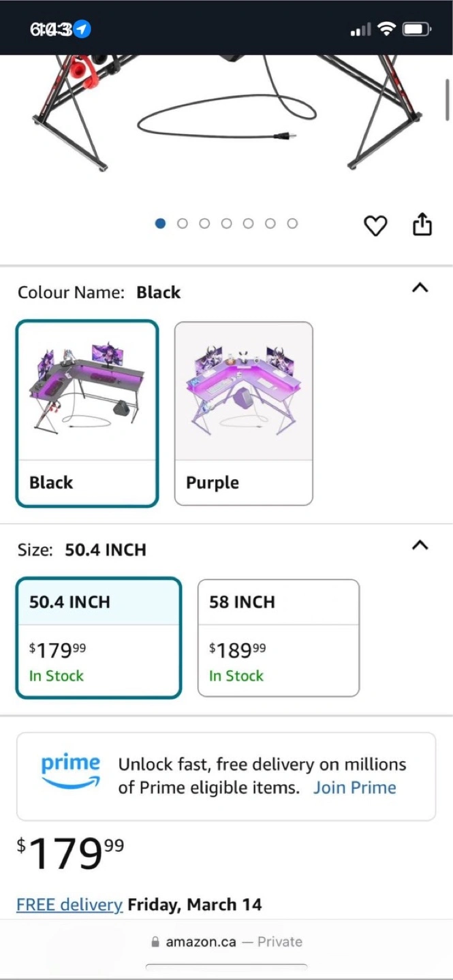Tap the amazon.ca address bar
The width and height of the screenshot is (453, 980).
pyautogui.click(x=226, y=942)
